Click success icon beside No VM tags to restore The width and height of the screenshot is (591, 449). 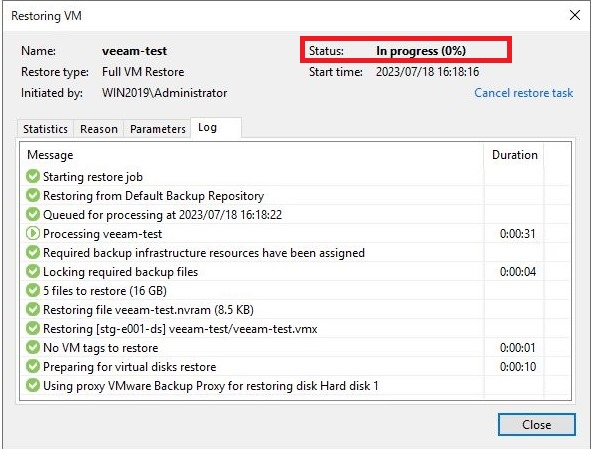[33, 347]
